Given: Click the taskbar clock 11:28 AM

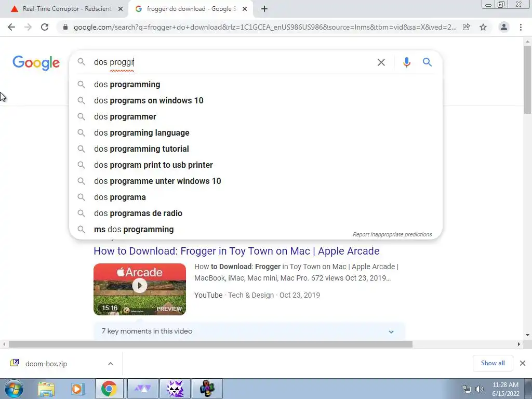Looking at the screenshot, I should coord(506,389).
